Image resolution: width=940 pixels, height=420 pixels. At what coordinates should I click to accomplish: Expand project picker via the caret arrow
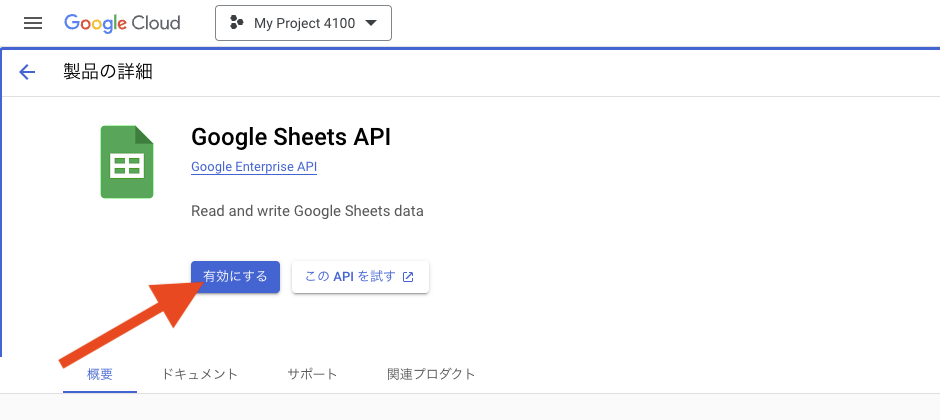point(371,23)
